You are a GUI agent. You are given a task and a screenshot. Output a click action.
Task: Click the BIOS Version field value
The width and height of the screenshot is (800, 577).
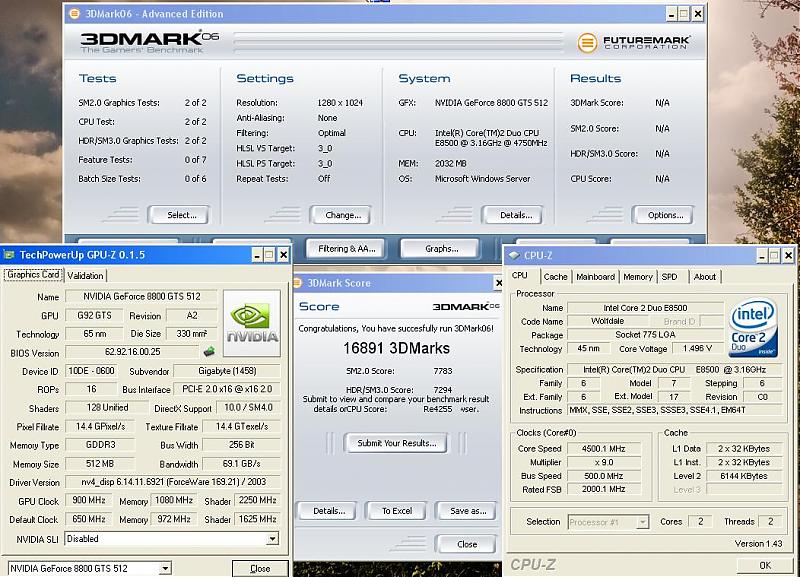pos(132,352)
